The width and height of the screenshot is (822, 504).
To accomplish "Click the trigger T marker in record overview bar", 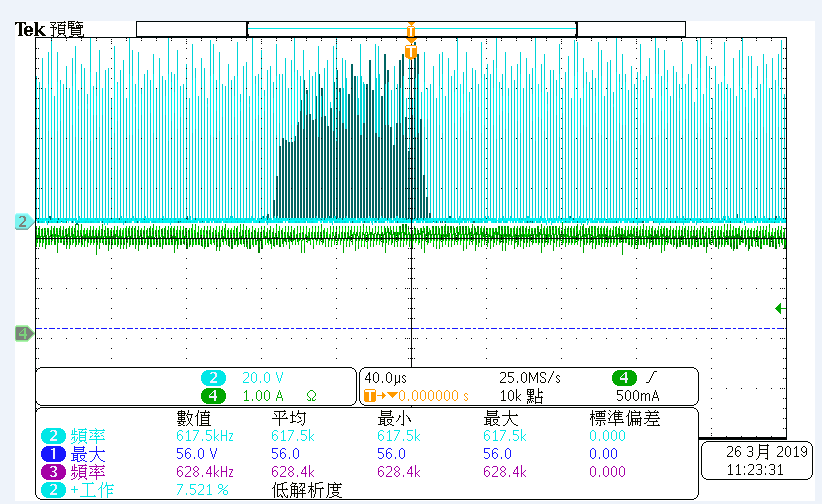I will (411, 30).
